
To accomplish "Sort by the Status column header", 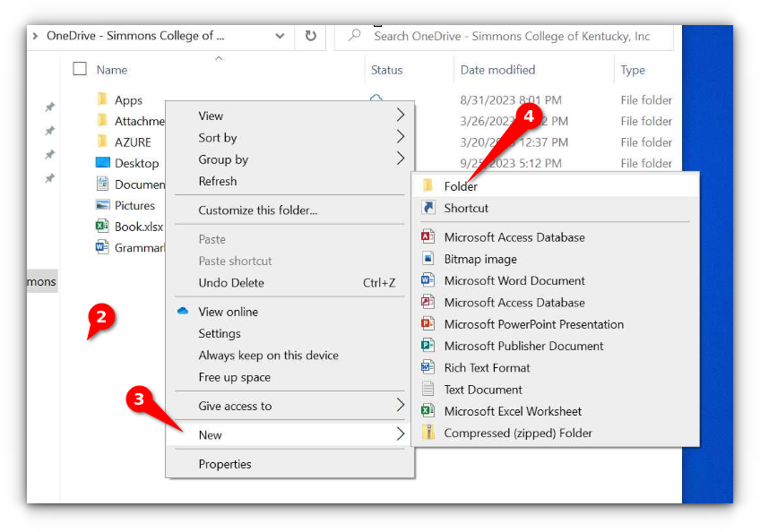I will coord(387,70).
